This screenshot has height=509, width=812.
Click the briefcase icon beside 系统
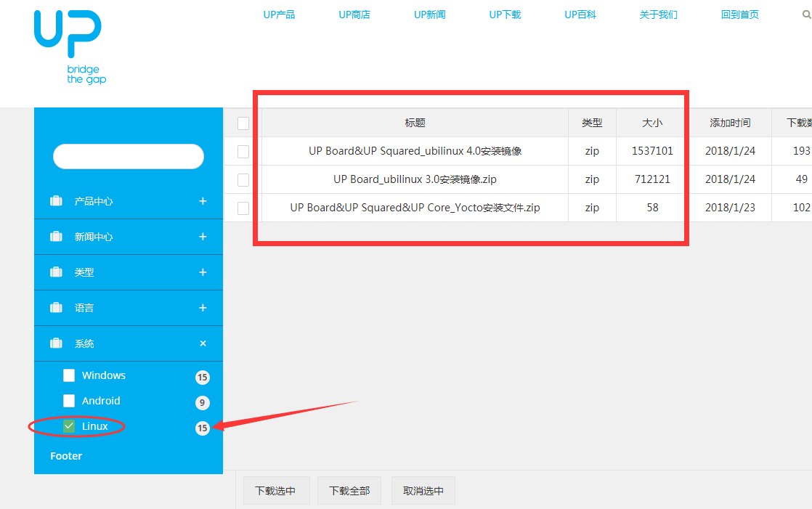[x=56, y=343]
